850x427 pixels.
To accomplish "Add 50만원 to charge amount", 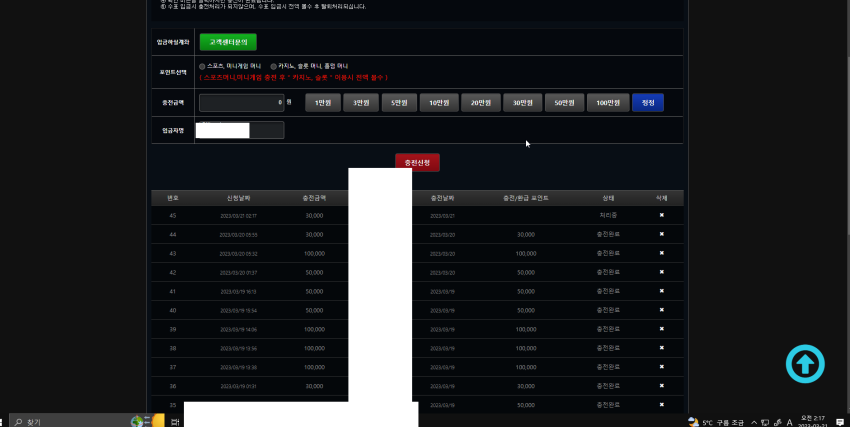I will (564, 102).
